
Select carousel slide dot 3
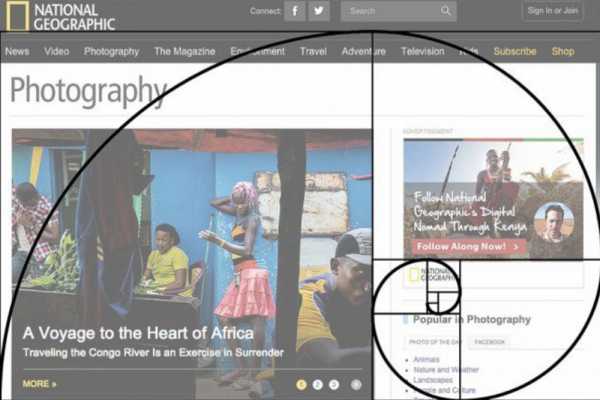pyautogui.click(x=334, y=384)
